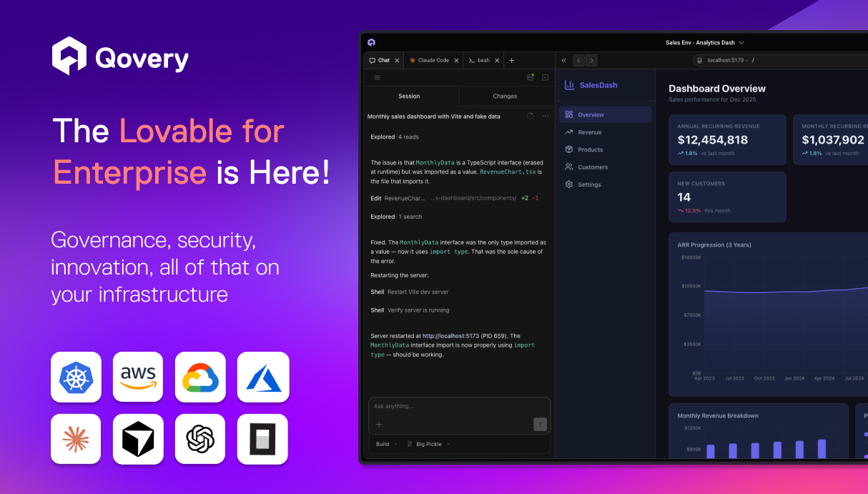Open the hamburger menu in chat panel

click(x=378, y=77)
